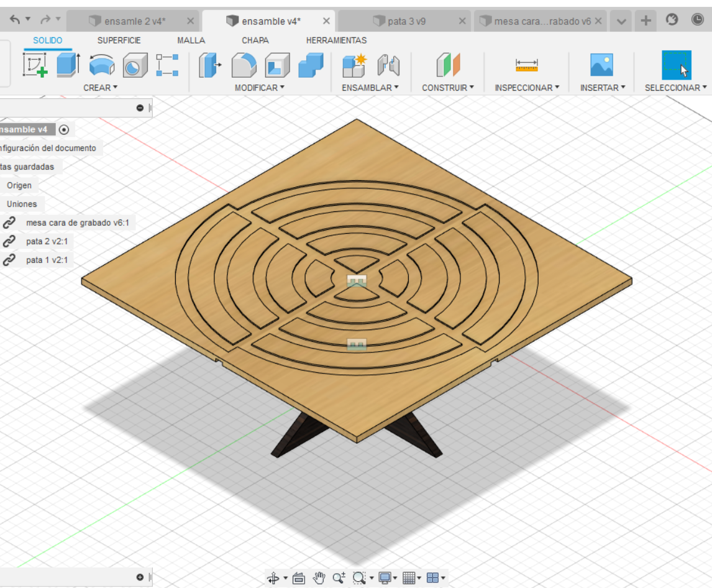The height and width of the screenshot is (588, 712).
Task: Close the ensamble v4* tab
Action: pyautogui.click(x=326, y=21)
